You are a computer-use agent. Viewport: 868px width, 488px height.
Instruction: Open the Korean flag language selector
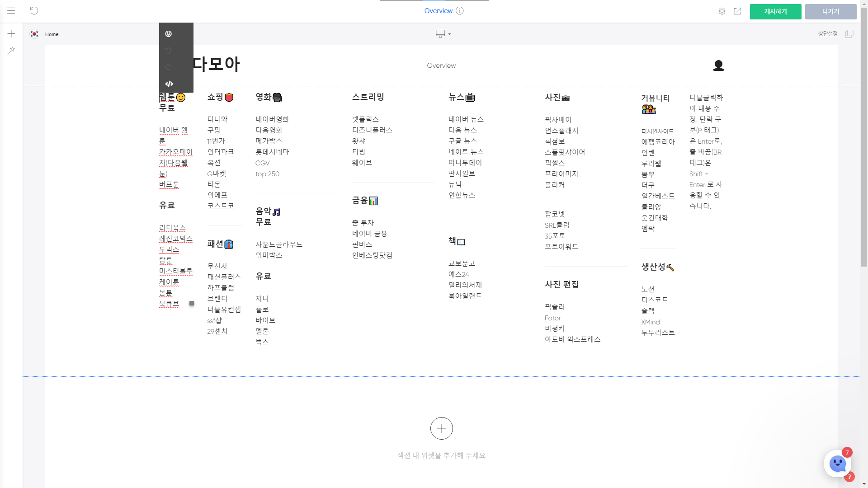(x=34, y=34)
